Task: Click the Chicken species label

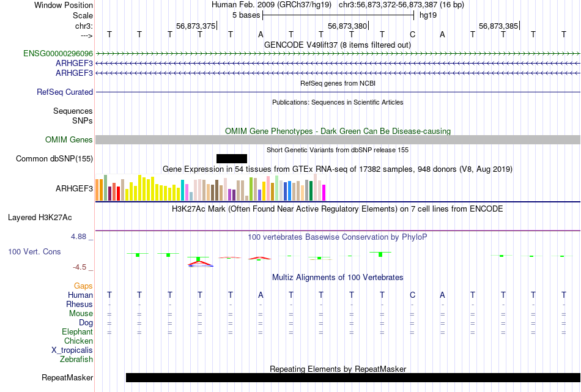Action: [78, 341]
